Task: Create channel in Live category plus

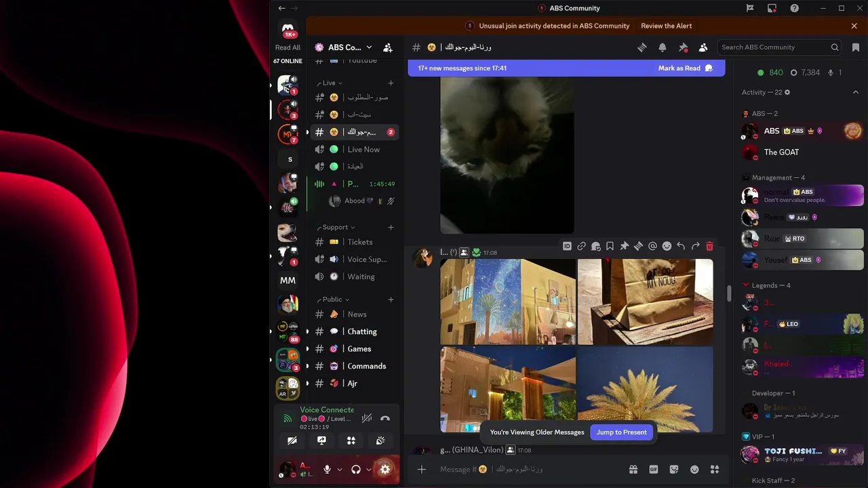Action: (x=391, y=83)
